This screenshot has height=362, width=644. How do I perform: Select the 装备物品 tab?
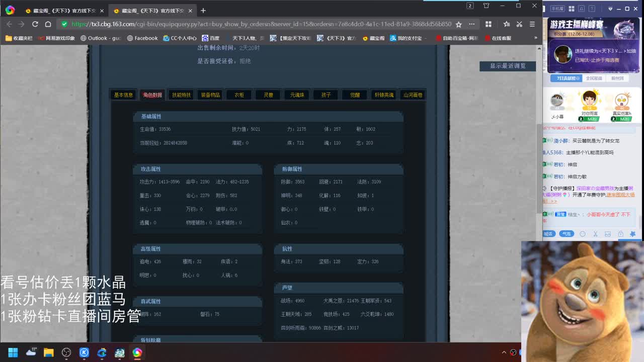coord(210,95)
